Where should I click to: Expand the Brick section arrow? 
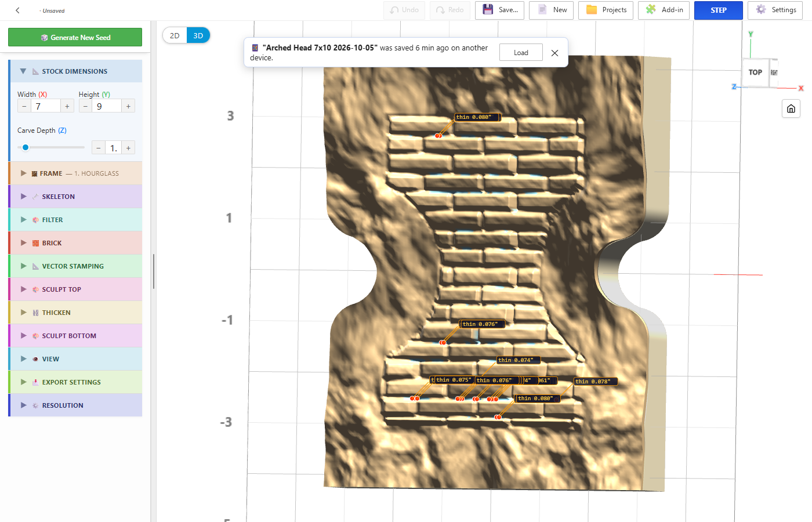pos(23,243)
